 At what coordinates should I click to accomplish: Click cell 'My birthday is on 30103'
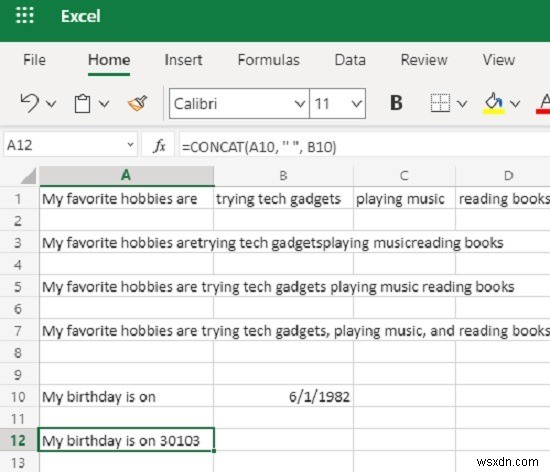point(126,440)
